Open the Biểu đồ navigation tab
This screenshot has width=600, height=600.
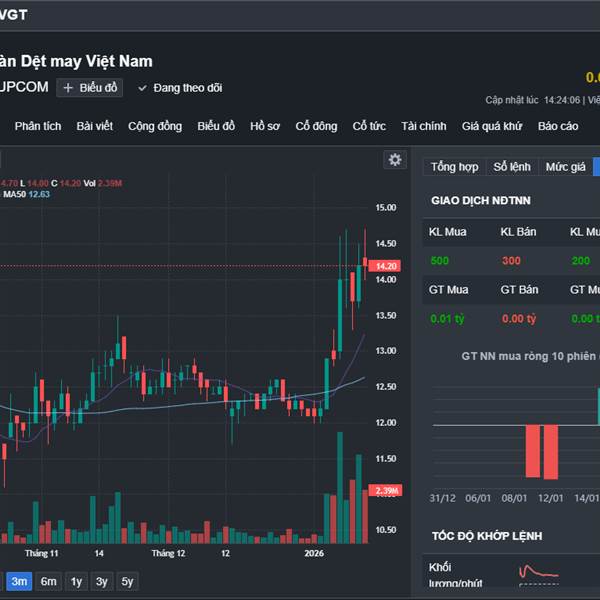(x=216, y=126)
